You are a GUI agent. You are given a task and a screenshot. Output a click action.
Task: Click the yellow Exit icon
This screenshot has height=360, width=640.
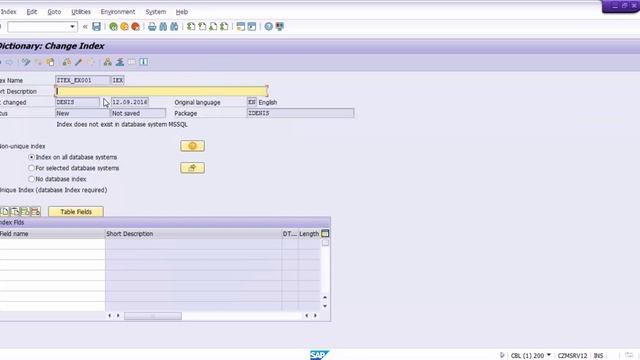coord(124,27)
